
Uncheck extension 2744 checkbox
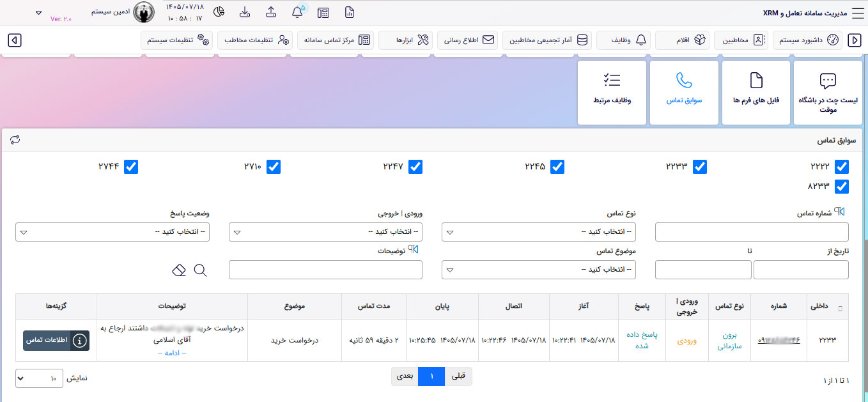pyautogui.click(x=131, y=167)
